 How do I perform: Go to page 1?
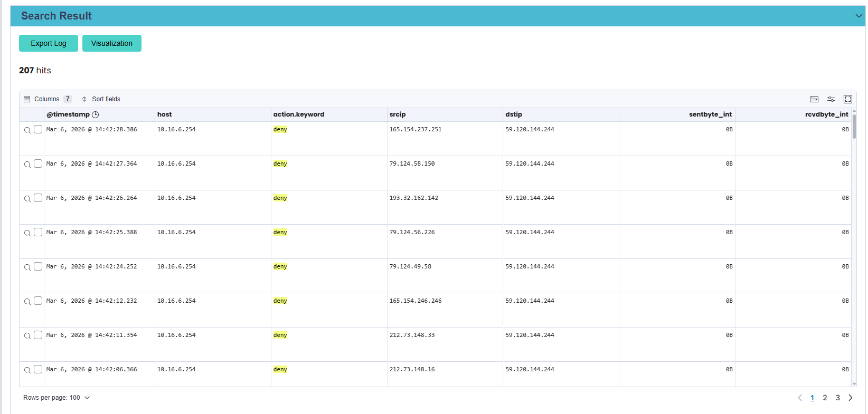(x=812, y=398)
